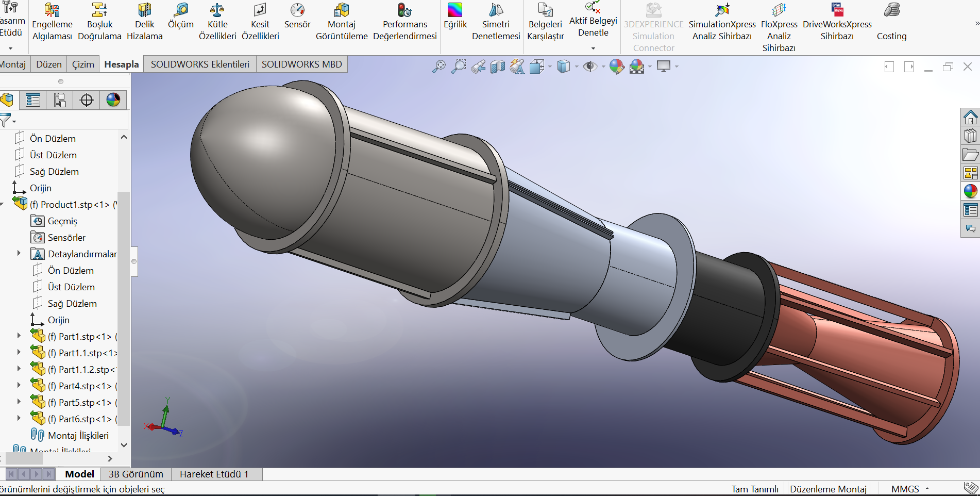980x496 pixels.
Task: Open the display style dropdown arrow
Action: pos(577,67)
